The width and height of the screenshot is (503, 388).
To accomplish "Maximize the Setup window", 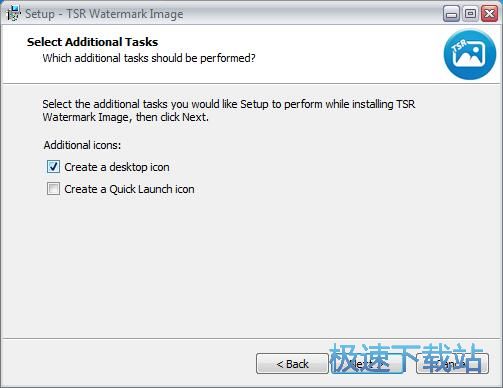I will 470,14.
